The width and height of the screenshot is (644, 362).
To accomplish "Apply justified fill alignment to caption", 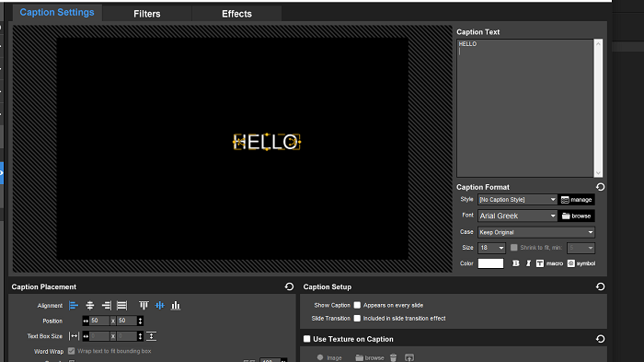I will coord(122,306).
